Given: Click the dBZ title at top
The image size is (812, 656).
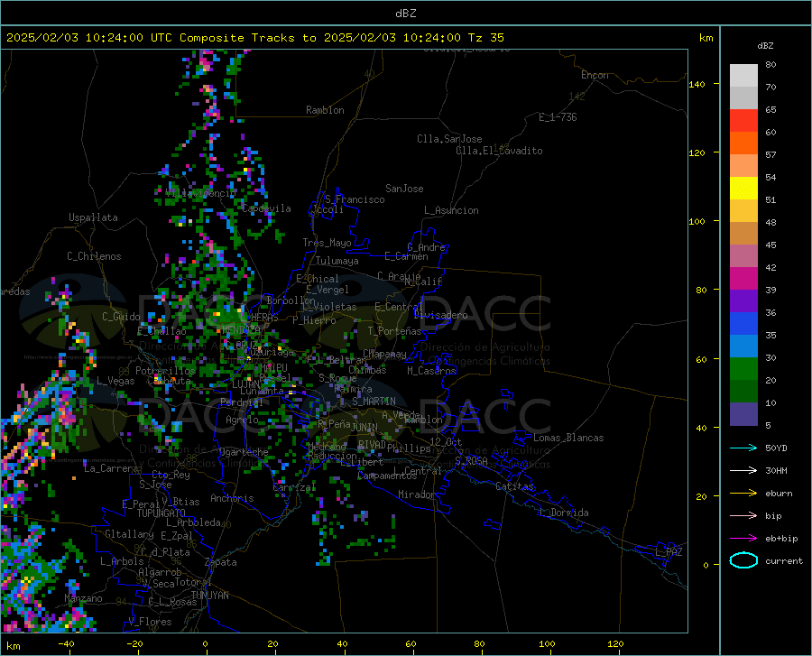Looking at the screenshot, I should pyautogui.click(x=405, y=14).
